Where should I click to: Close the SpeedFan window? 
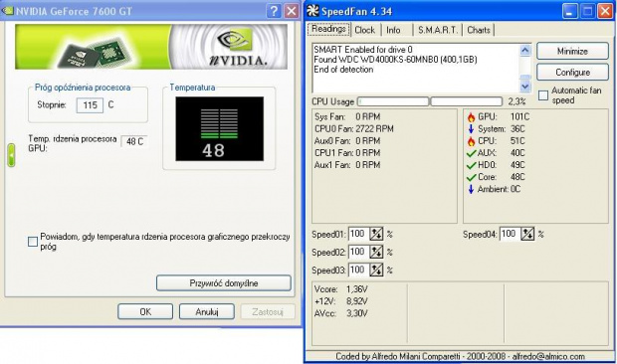605,11
